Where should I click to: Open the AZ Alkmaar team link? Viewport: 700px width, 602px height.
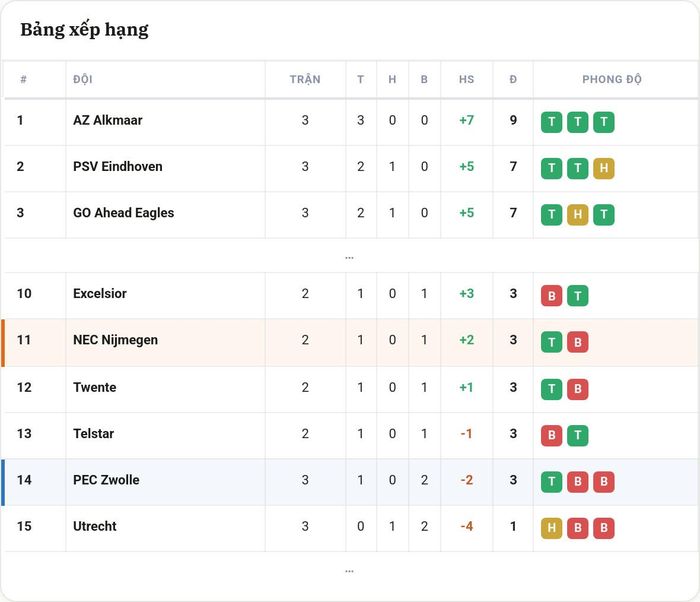(108, 120)
